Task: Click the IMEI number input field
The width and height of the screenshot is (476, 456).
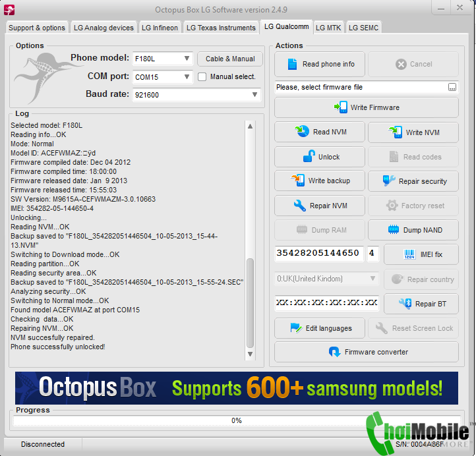Action: tap(318, 253)
